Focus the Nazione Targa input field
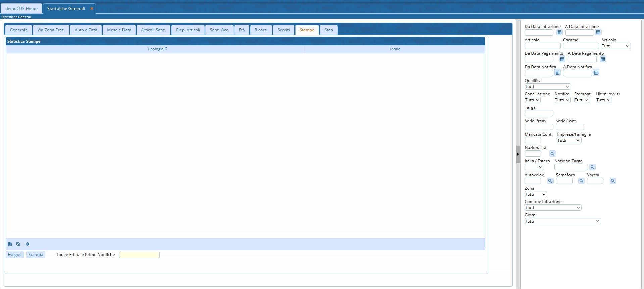Viewport: 644px width, 289px height. (x=571, y=167)
